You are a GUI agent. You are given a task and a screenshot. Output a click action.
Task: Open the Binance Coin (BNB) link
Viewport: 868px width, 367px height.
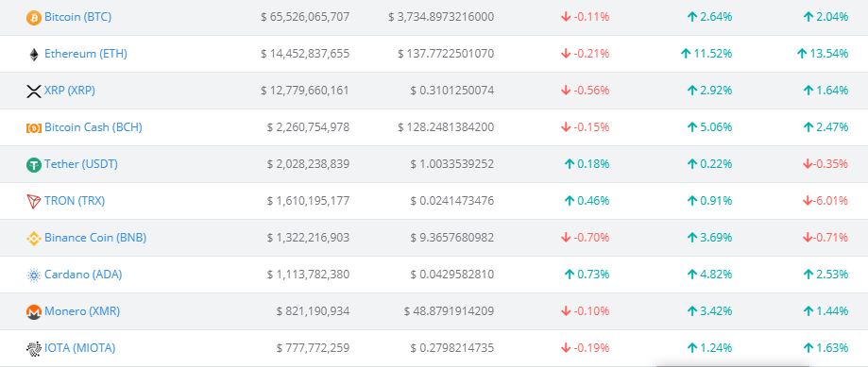click(x=95, y=238)
